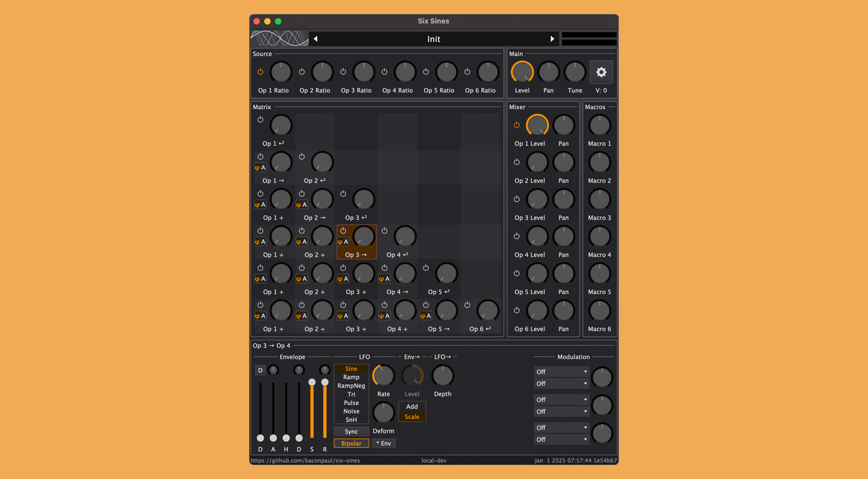Click the LFO Deform knob
Screen dimensions: 868x479
pos(383,413)
